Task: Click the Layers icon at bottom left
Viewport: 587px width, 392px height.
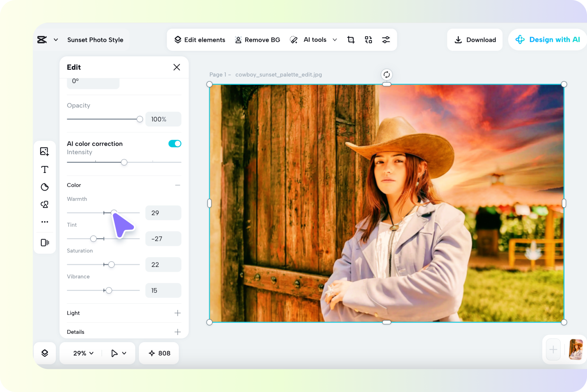Action: point(44,353)
